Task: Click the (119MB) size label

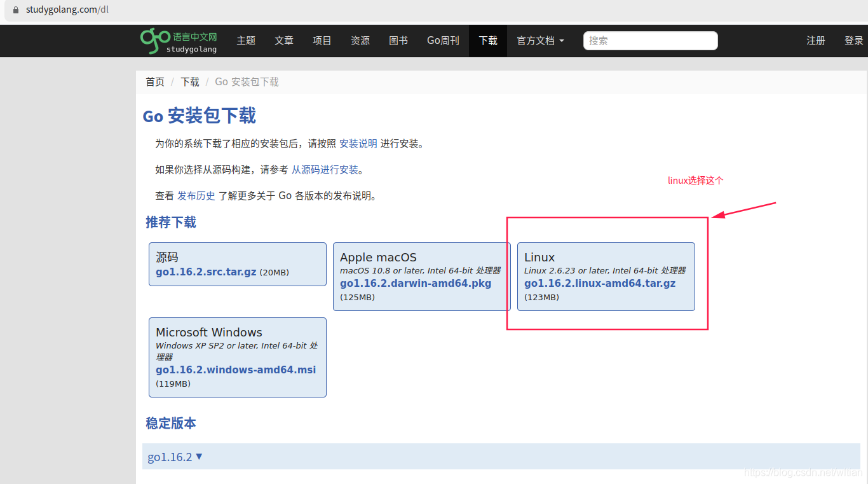Action: click(x=173, y=384)
